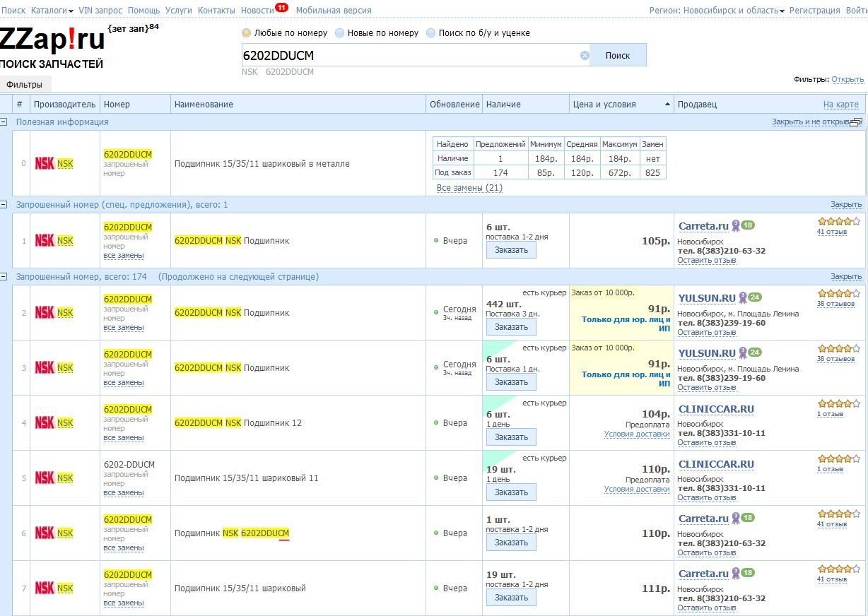The image size is (868, 616).
Task: Click the Поиск search button
Action: tap(618, 55)
